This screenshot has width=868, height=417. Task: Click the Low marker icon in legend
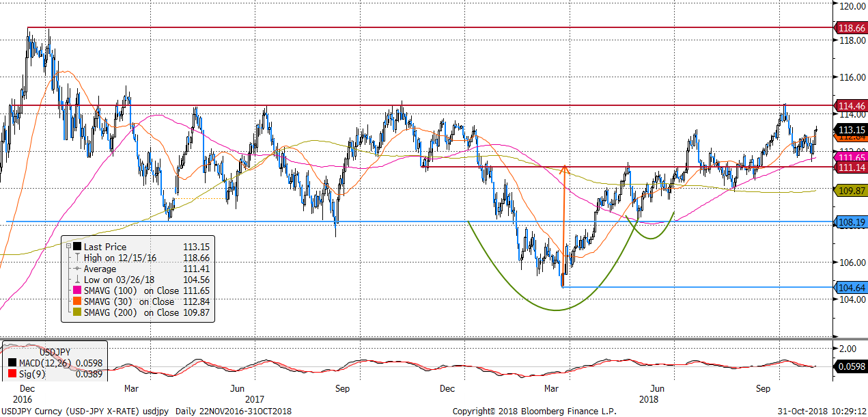coord(78,280)
